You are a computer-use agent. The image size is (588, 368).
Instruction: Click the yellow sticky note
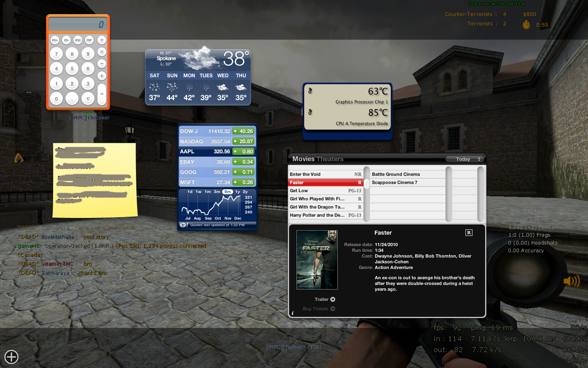[95, 180]
